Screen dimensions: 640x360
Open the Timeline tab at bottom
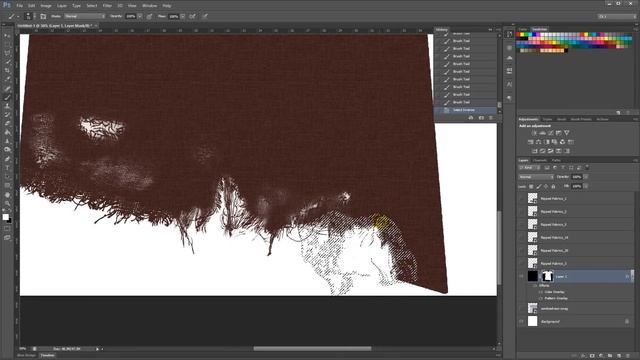(47, 356)
